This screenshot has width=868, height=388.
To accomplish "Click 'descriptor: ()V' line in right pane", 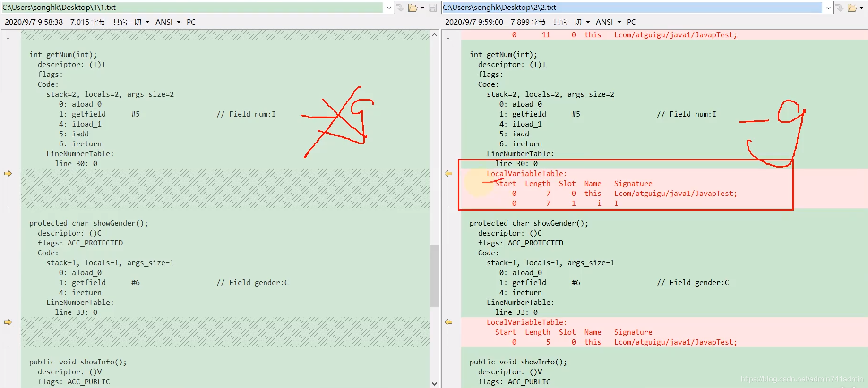I will pyautogui.click(x=510, y=372).
